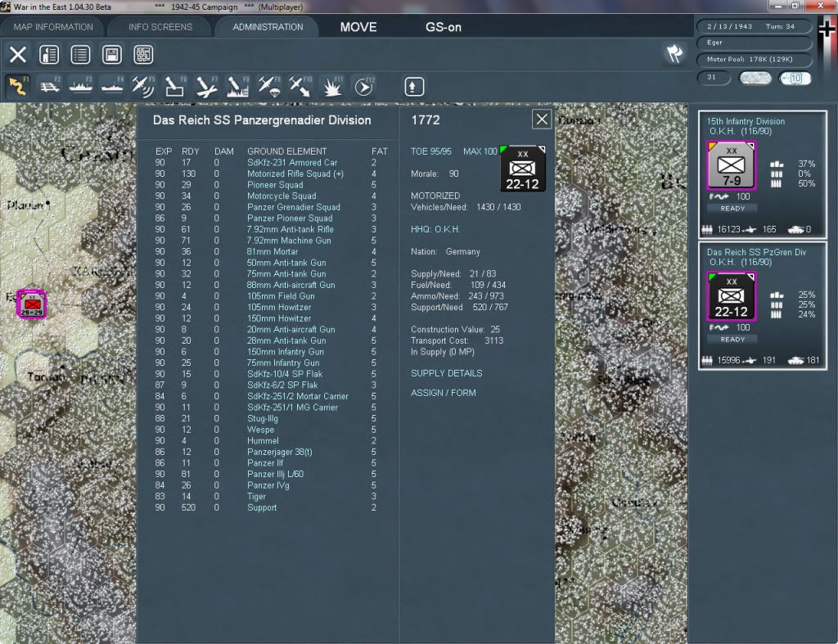Toggle READY status under 15th Infantry Division
838x644 pixels.
coord(732,209)
